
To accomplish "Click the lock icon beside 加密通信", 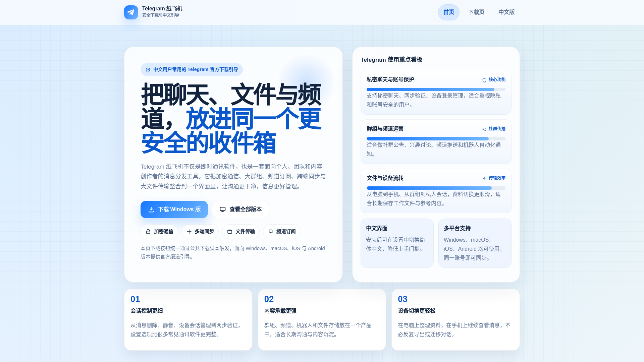I will pos(148,232).
